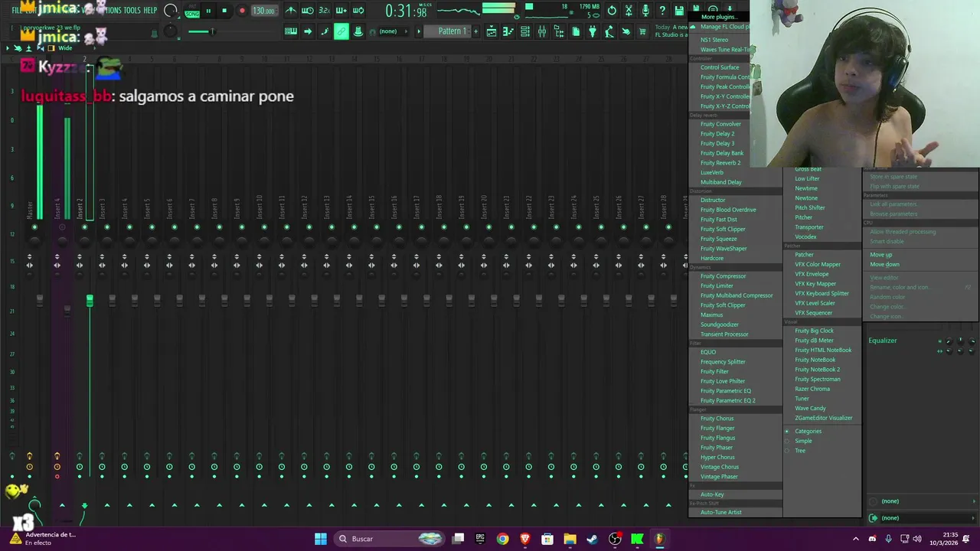980x551 pixels.
Task: Click Move down in context menu
Action: (884, 264)
